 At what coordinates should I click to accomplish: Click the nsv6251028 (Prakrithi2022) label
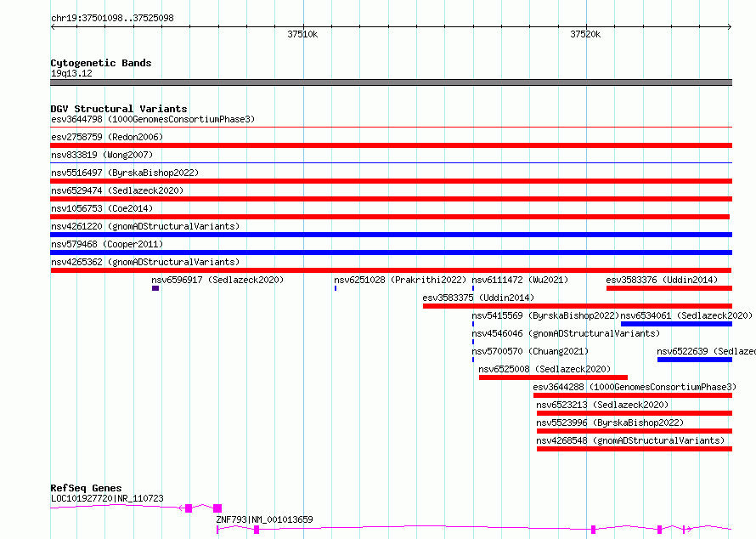click(x=400, y=280)
